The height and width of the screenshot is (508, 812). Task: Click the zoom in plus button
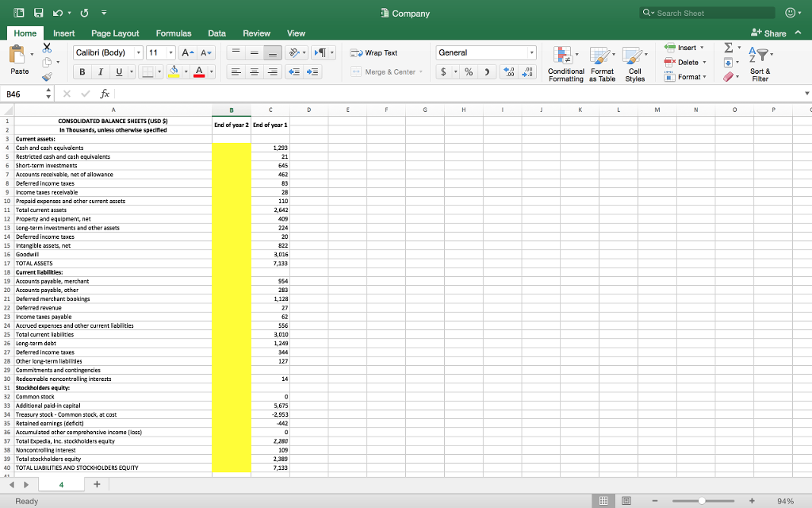point(752,501)
